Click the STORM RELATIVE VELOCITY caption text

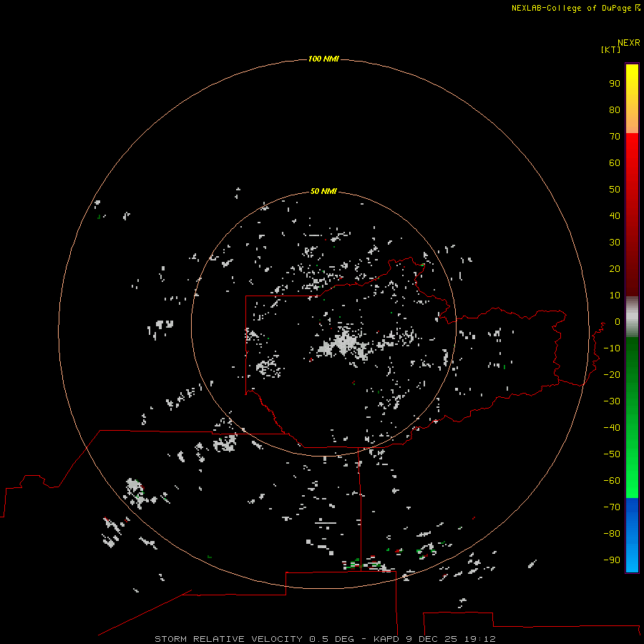coord(228,639)
